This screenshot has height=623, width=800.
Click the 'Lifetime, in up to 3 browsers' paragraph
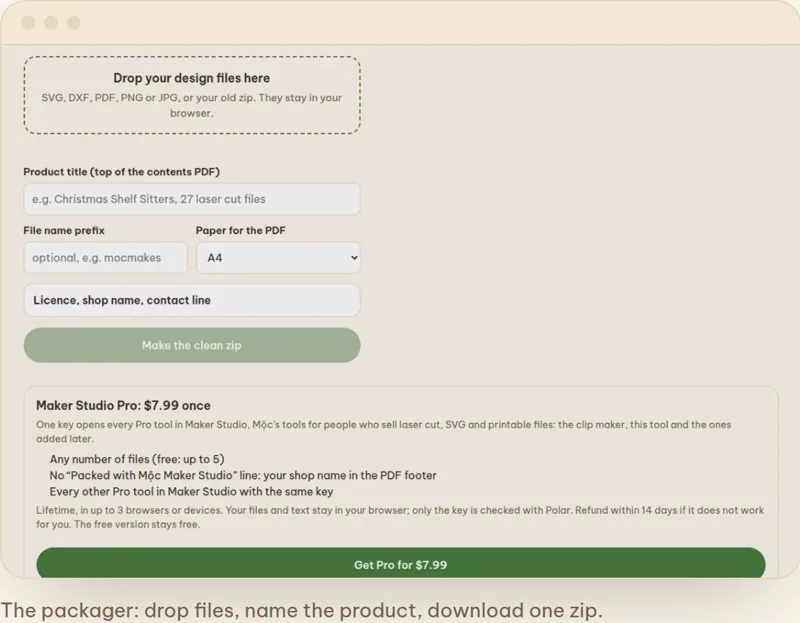[400, 517]
